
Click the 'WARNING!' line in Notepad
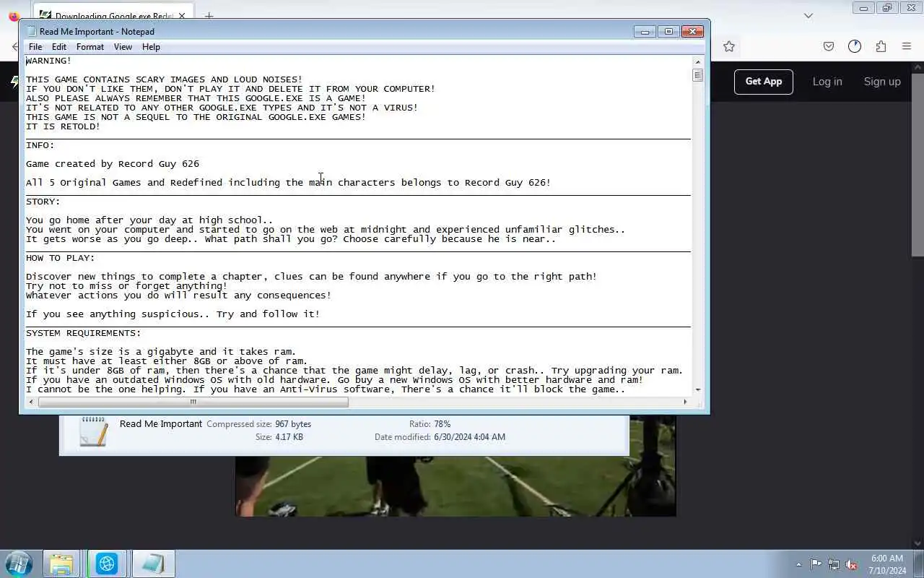49,61
